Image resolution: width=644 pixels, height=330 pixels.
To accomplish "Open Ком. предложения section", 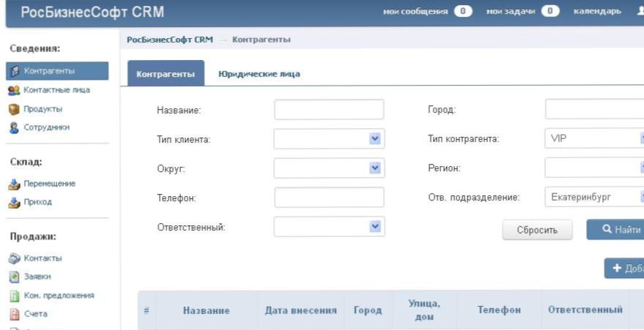I will 59,295.
